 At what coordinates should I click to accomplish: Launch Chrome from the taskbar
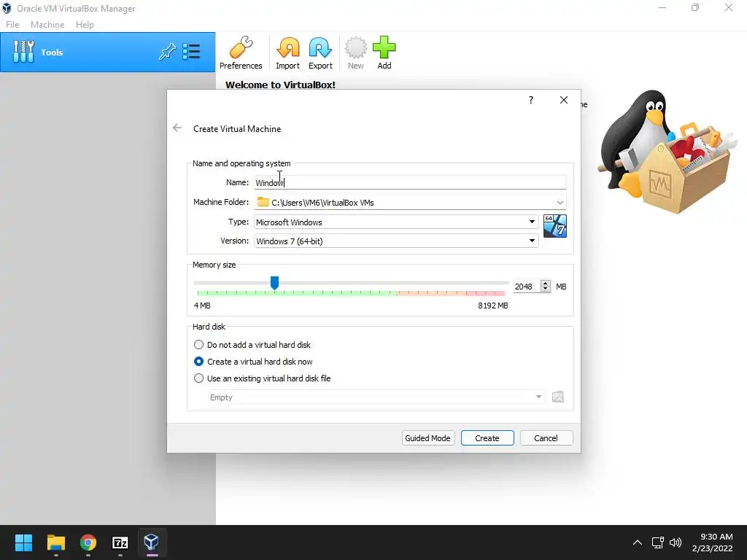click(x=88, y=542)
